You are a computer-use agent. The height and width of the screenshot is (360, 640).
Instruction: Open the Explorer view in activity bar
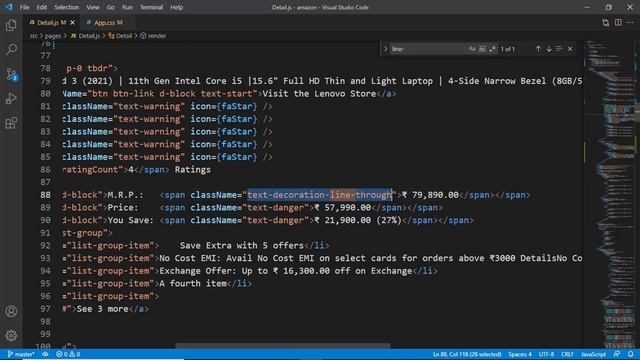tap(11, 25)
